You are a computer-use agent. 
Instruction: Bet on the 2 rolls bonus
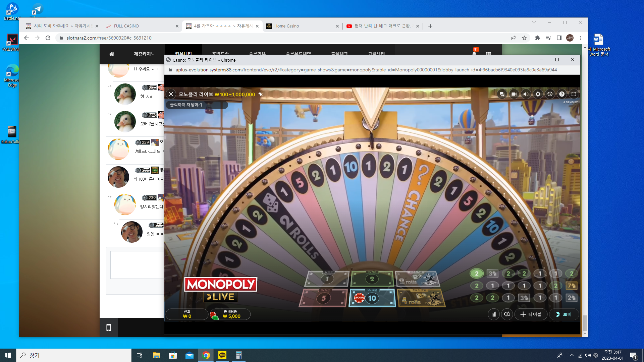tap(418, 279)
